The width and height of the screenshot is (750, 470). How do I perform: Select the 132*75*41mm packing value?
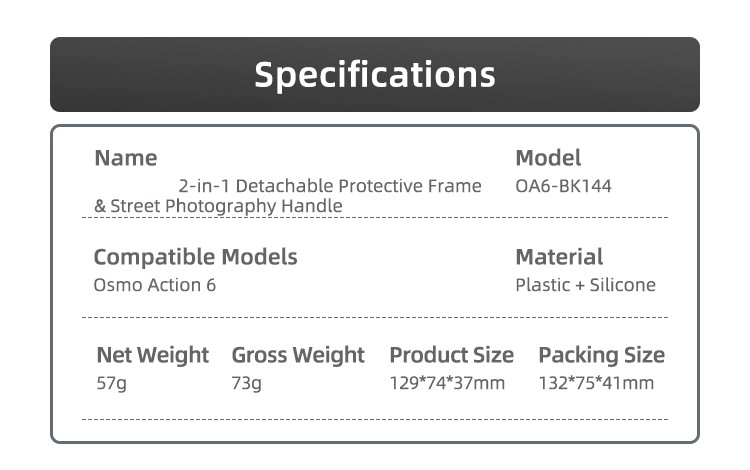(596, 383)
